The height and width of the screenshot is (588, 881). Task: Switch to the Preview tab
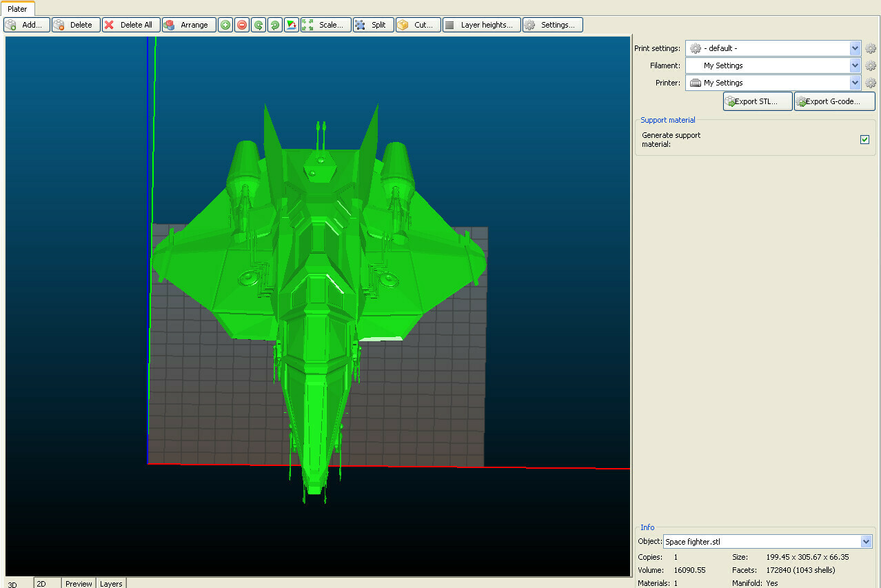(78, 583)
